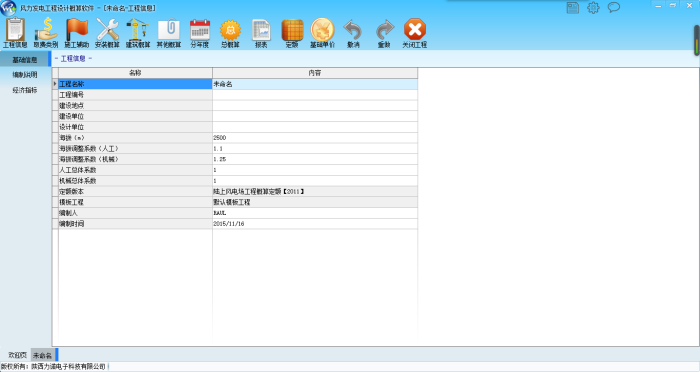
Task: Click the save disk icon in title bar
Action: pos(573,8)
